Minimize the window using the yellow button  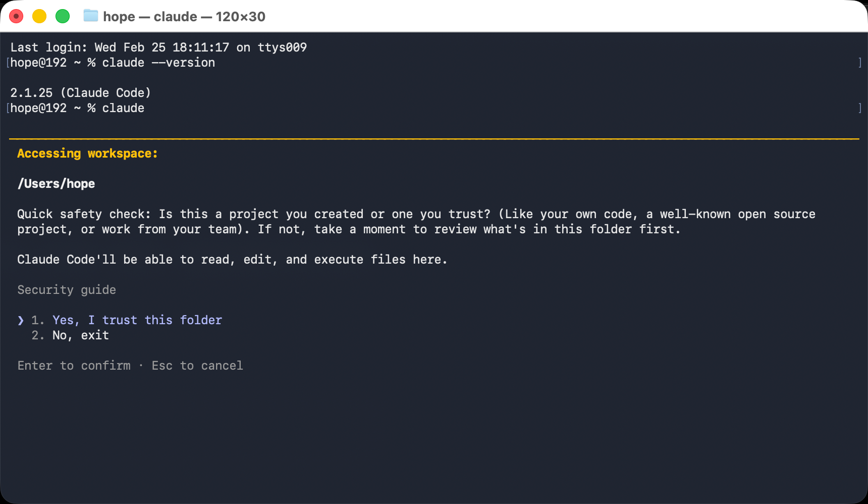(x=39, y=17)
